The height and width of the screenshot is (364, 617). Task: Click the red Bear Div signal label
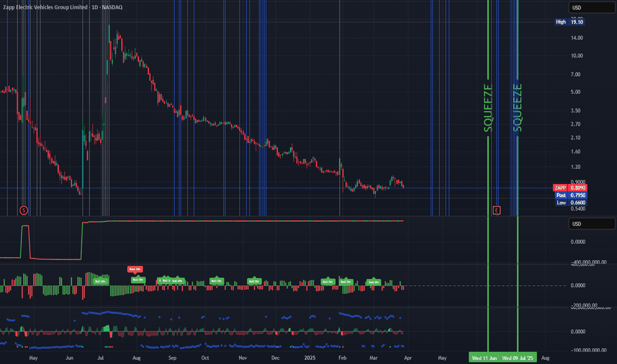pos(135,269)
